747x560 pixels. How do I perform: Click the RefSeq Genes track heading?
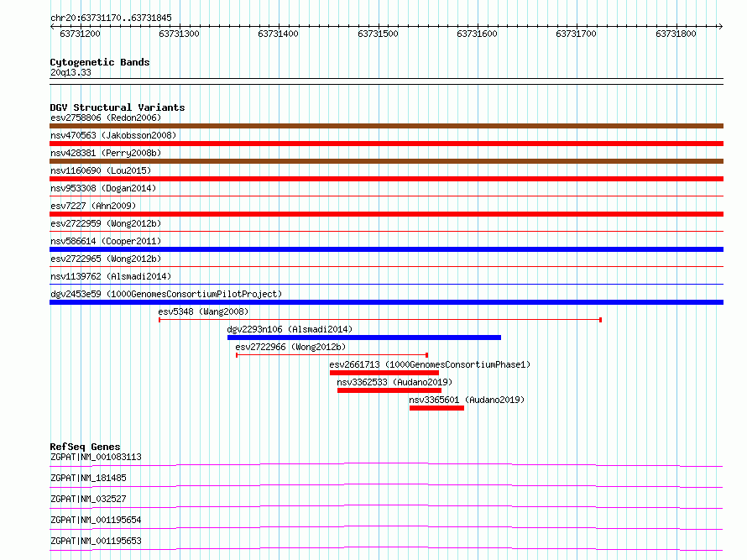click(85, 447)
